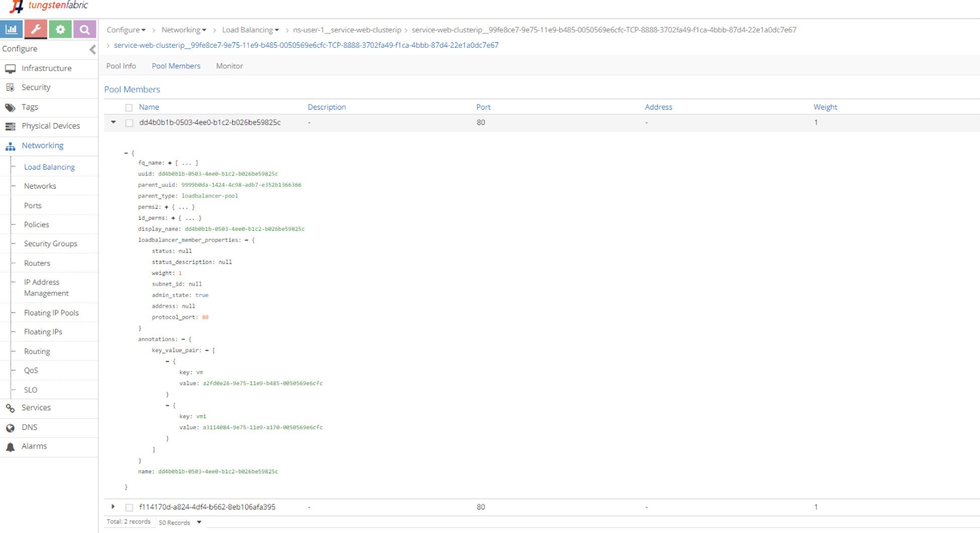Click the Security shield icon
The image size is (980, 533).
10,87
